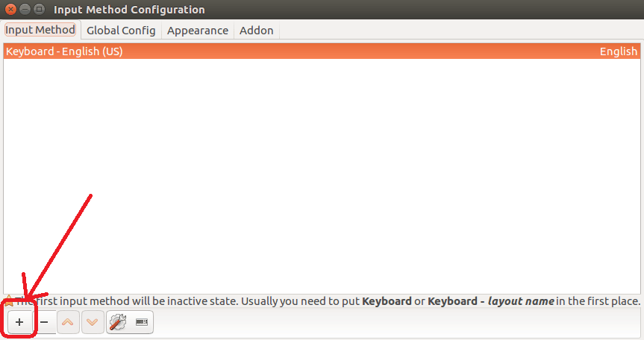This screenshot has height=340, width=644.
Task: Switch to the Input Method tab
Action: [40, 31]
